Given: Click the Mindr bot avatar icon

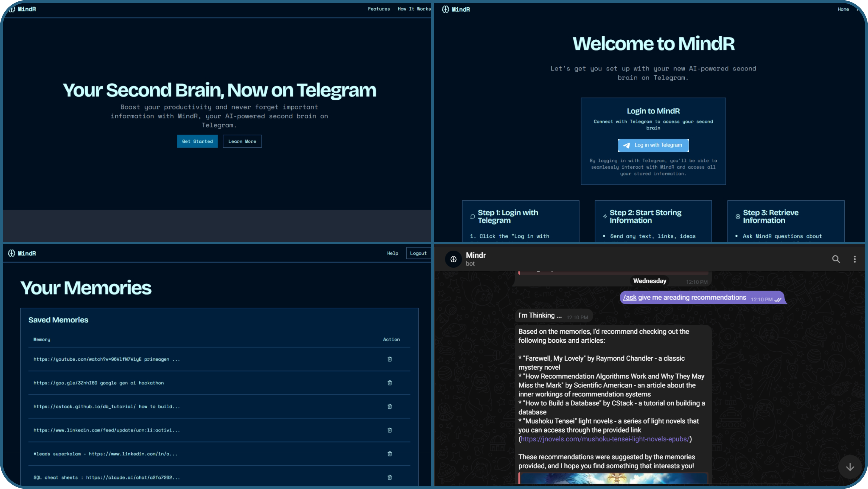Looking at the screenshot, I should tap(454, 259).
